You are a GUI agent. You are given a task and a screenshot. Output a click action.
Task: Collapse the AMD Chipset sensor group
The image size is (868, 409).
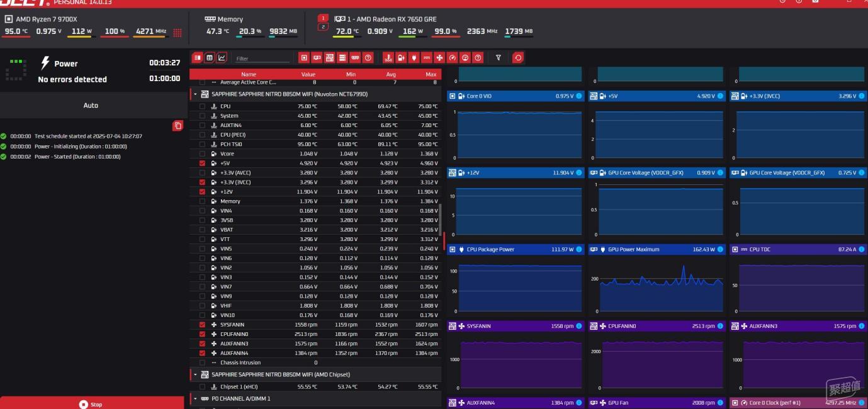[x=195, y=374]
